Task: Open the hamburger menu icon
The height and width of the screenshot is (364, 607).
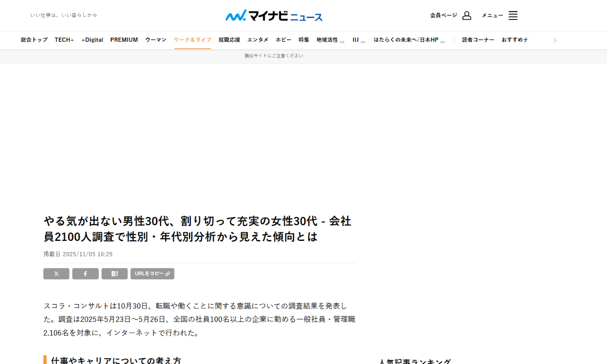Action: pyautogui.click(x=513, y=15)
